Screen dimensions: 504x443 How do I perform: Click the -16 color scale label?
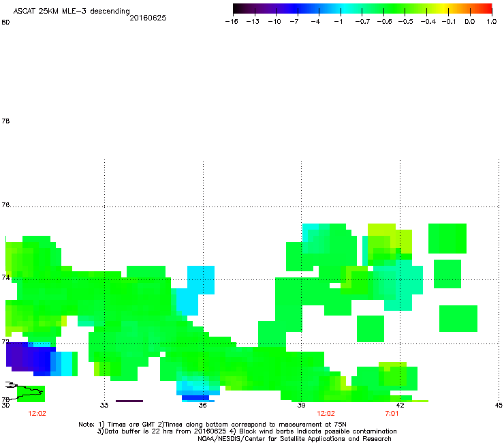232,22
